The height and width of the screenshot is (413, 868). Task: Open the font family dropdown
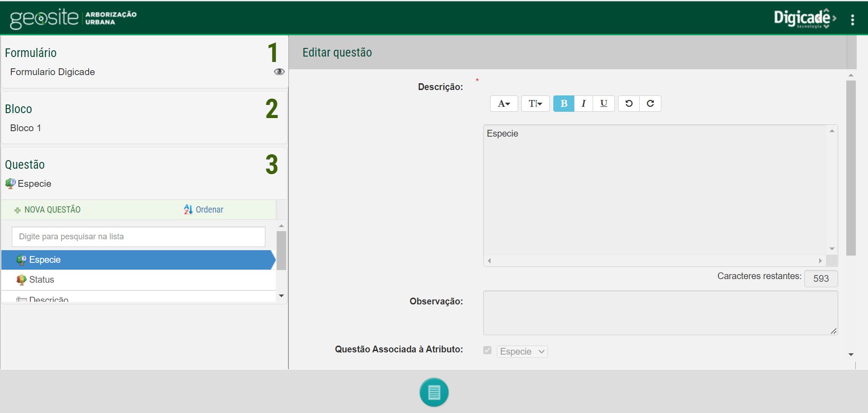[504, 104]
